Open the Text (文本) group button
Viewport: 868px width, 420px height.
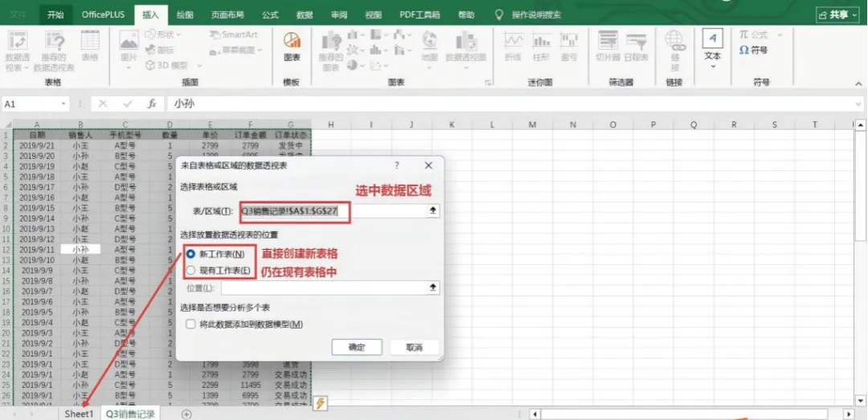tap(712, 50)
